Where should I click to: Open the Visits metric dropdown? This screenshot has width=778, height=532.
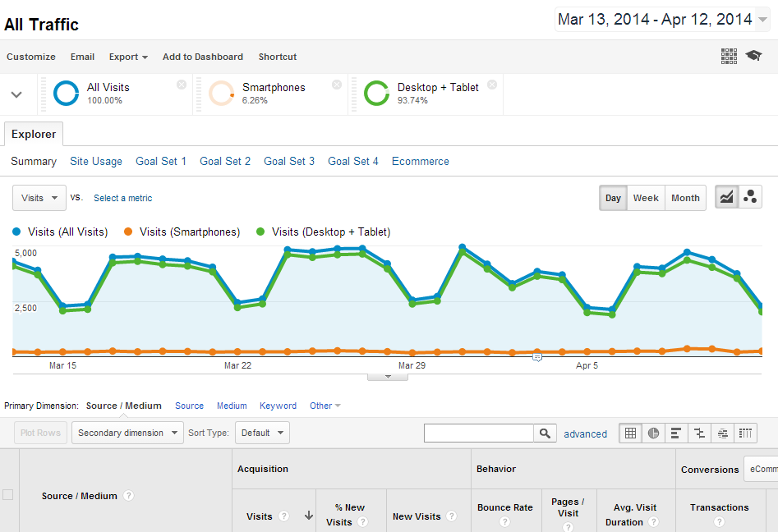point(39,198)
